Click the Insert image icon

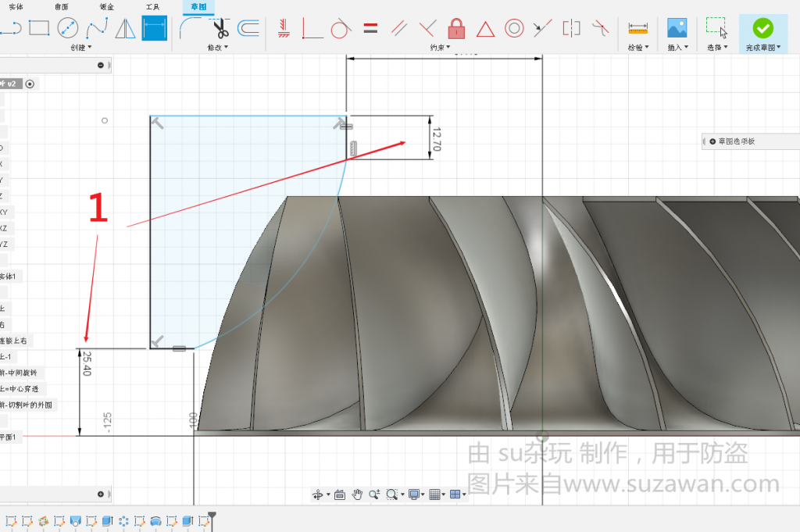point(677,28)
